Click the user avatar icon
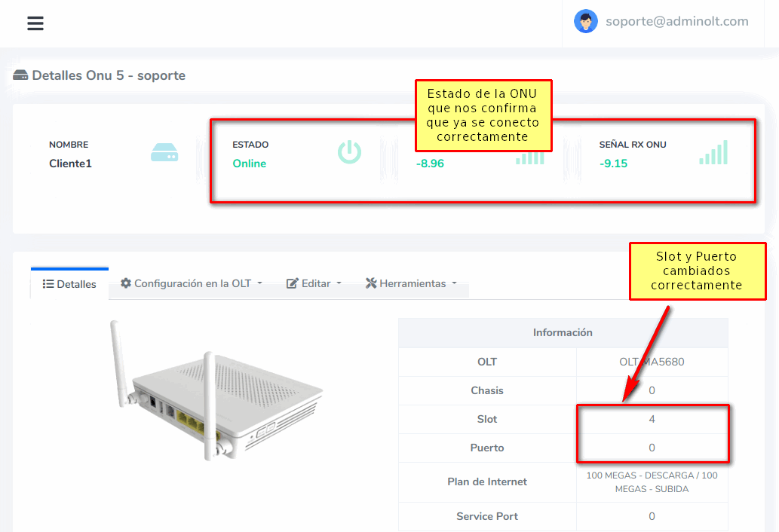Viewport: 779px width, 532px height. tap(585, 21)
